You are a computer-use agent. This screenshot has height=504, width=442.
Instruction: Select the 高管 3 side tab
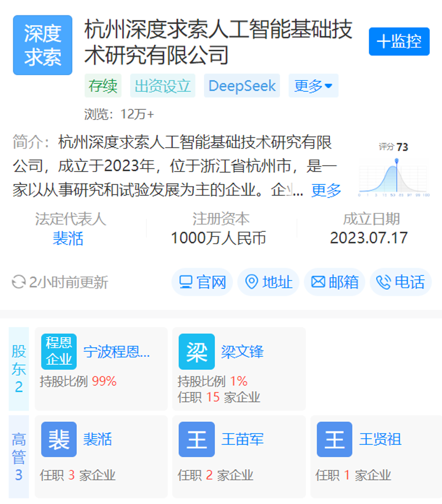tap(19, 457)
